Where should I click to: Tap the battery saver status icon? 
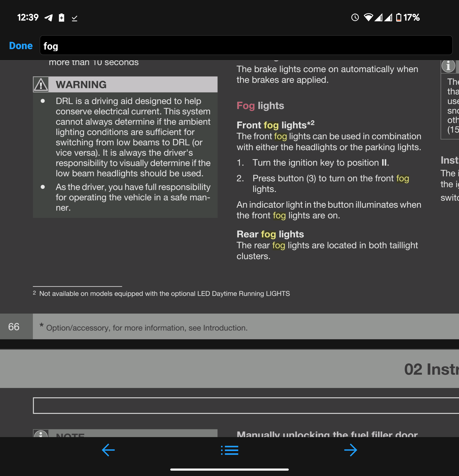pos(62,17)
